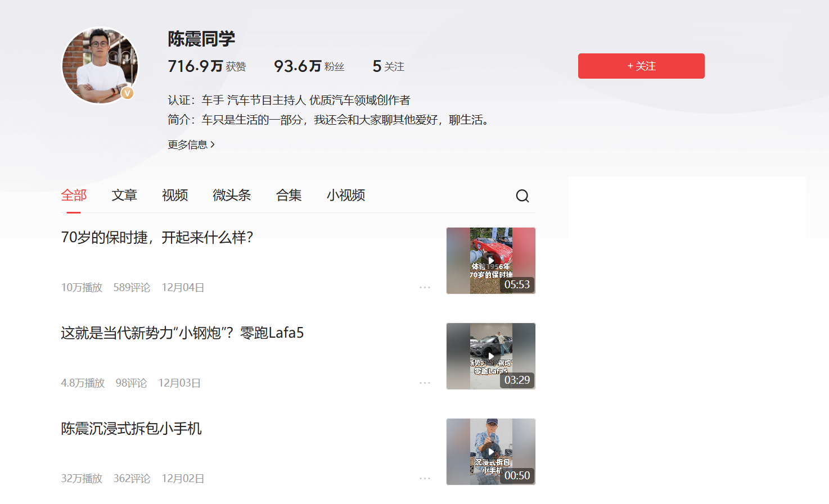Play the 03:29 Lafa5 video thumbnail
Viewport: 829px width, 504px height.
coord(490,356)
